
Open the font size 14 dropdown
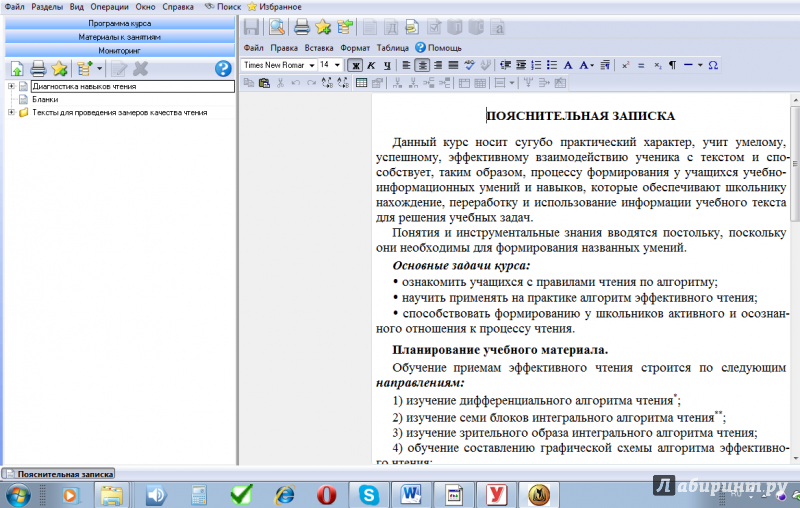pyautogui.click(x=330, y=65)
